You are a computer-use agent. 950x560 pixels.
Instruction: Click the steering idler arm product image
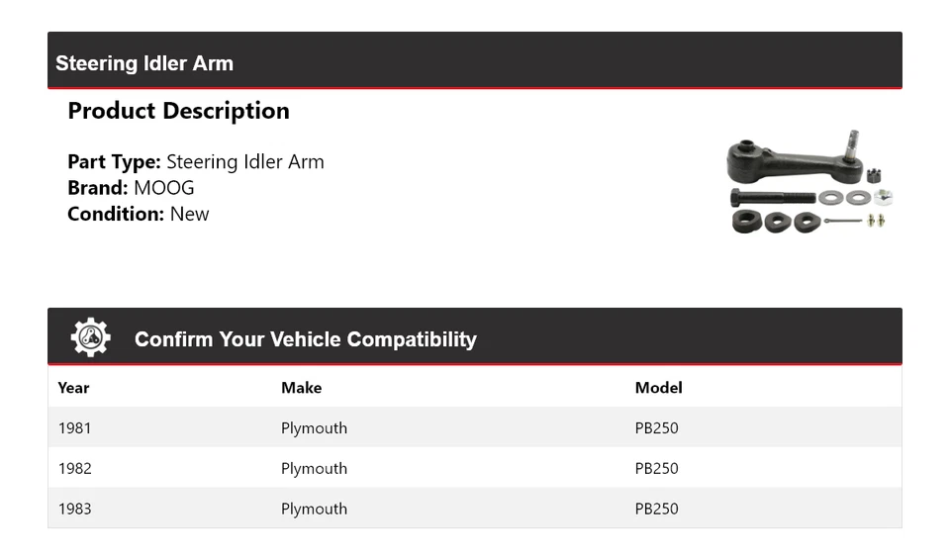(809, 182)
